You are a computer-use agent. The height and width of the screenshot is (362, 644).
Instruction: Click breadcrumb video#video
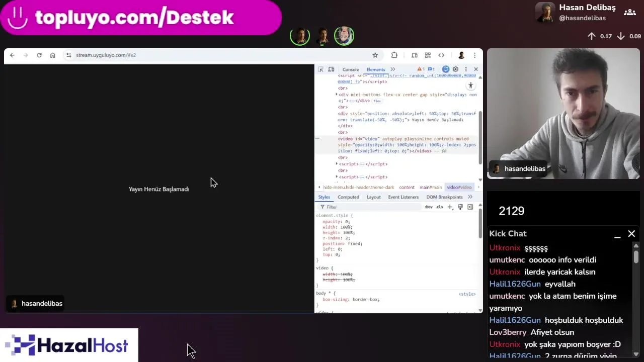point(459,188)
